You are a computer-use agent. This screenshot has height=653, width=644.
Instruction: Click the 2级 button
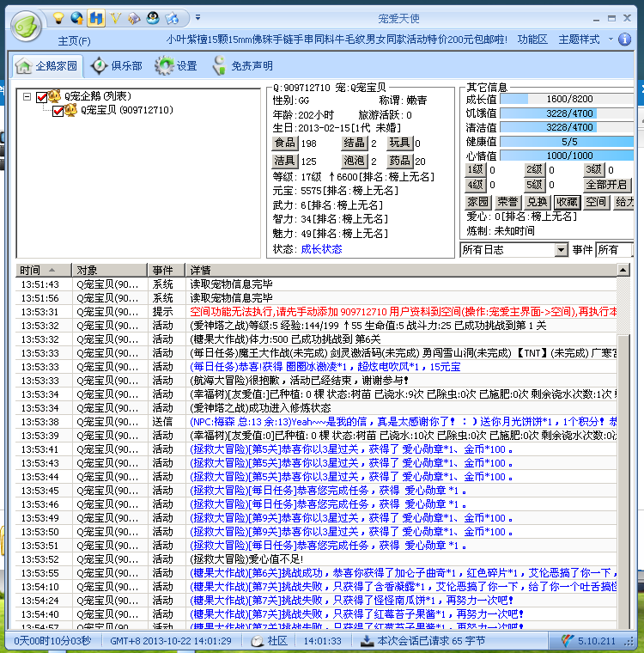point(534,169)
